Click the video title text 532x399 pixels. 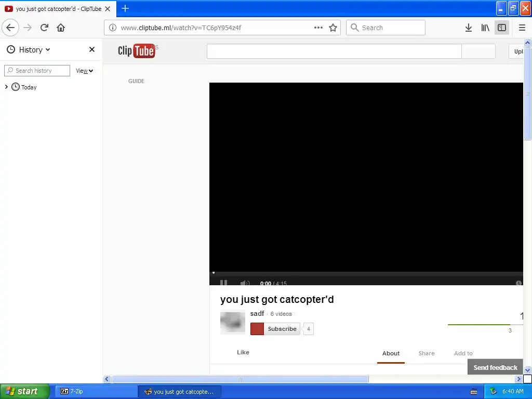[x=277, y=299]
